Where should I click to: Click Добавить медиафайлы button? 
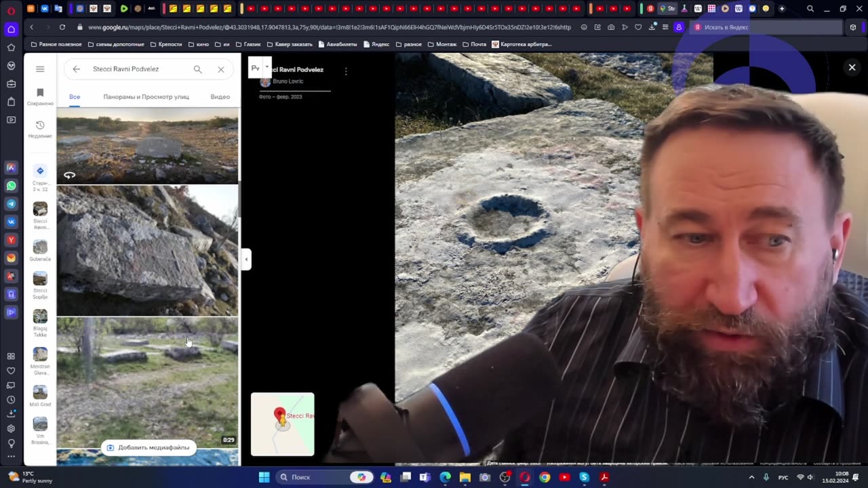point(148,447)
